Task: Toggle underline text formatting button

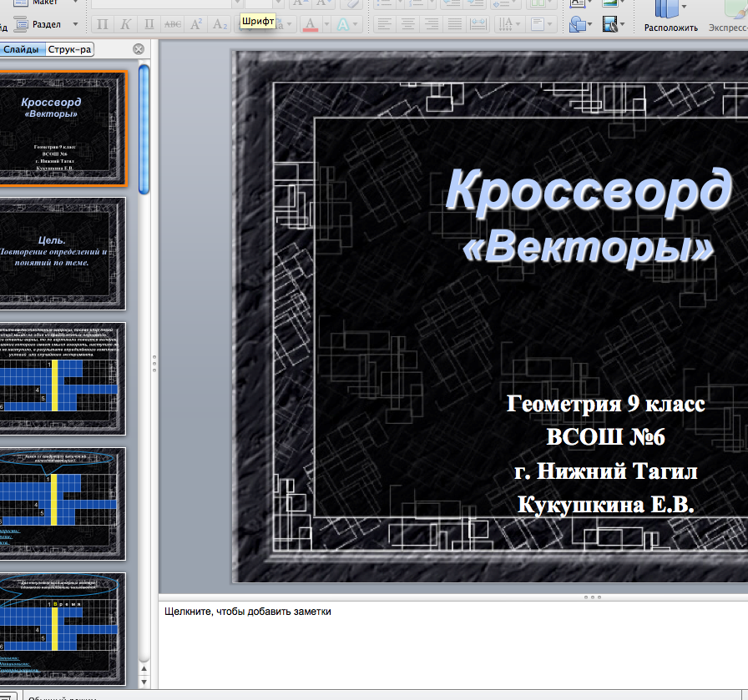Action: click(x=149, y=25)
